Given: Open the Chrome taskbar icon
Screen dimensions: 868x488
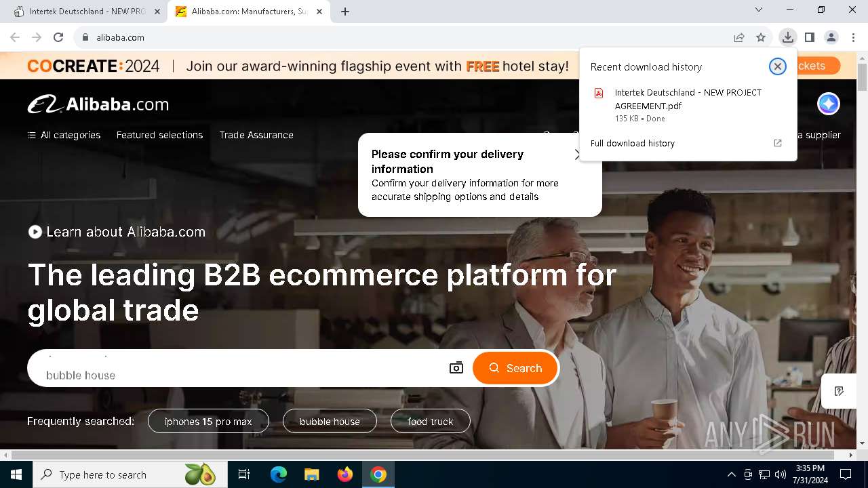Looking at the screenshot, I should [378, 474].
